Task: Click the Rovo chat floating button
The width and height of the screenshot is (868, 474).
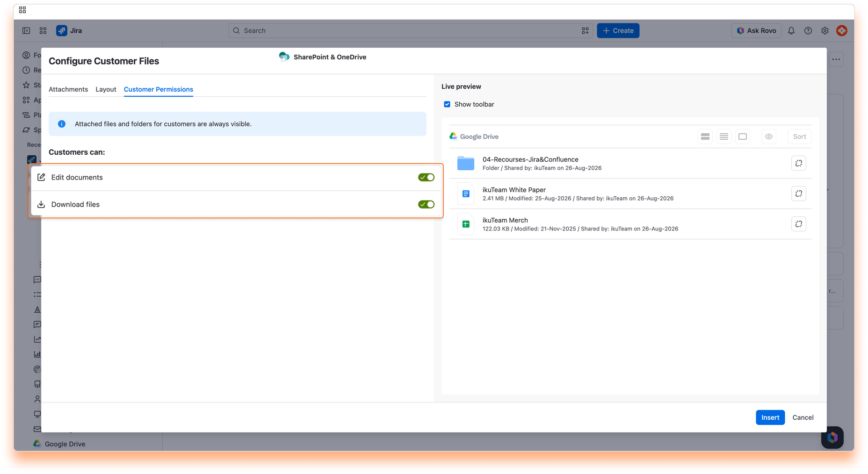Action: pos(832,438)
